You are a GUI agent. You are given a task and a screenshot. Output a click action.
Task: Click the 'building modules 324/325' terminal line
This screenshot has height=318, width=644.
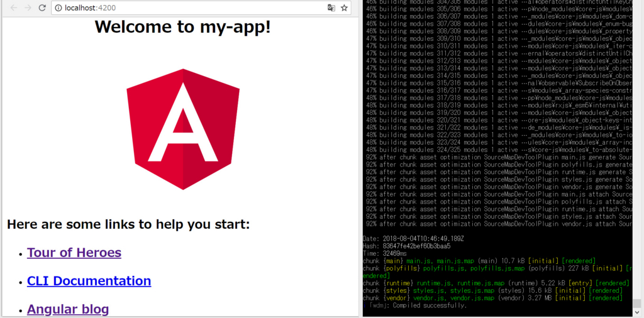point(499,150)
